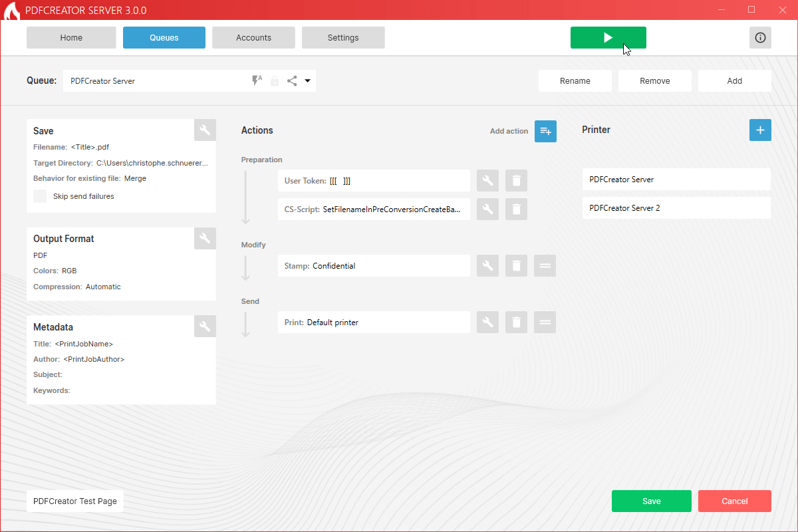Delete the CS-Script action
Screen dimensions: 798x532
coord(516,209)
